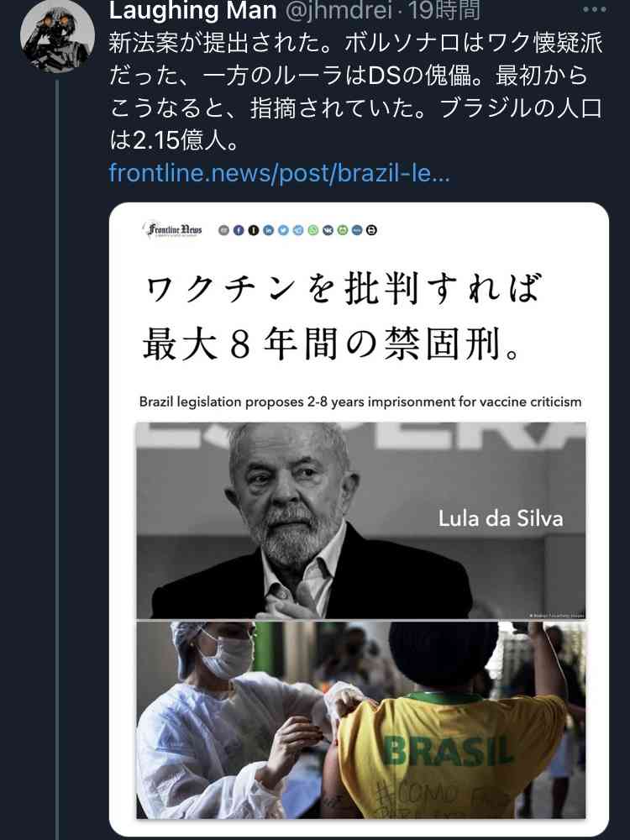The width and height of the screenshot is (630, 840).
Task: Click the gray email share icon
Action: coord(223,230)
